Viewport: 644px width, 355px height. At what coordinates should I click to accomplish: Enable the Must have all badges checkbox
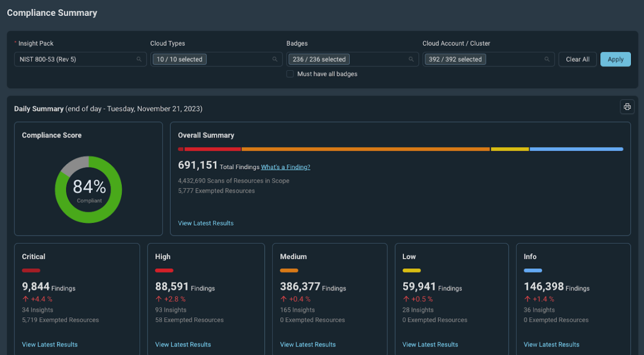(290, 74)
